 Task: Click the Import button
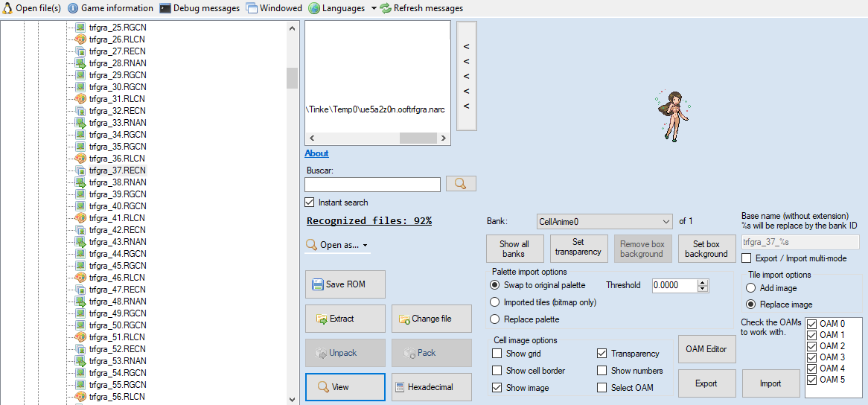(x=771, y=383)
